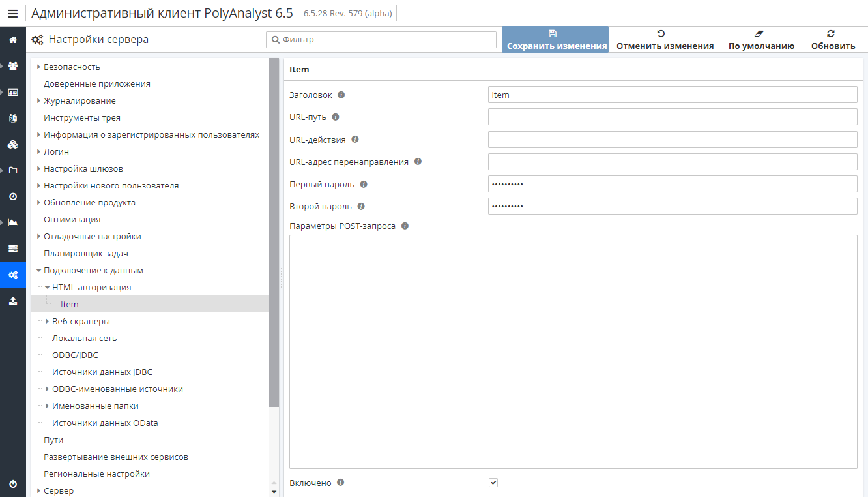Click the settings tree vertical scrollbar

coord(274,232)
